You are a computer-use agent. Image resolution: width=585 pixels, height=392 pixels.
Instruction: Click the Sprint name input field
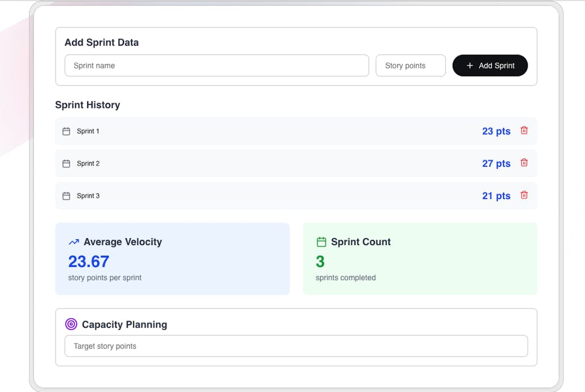[x=216, y=66]
